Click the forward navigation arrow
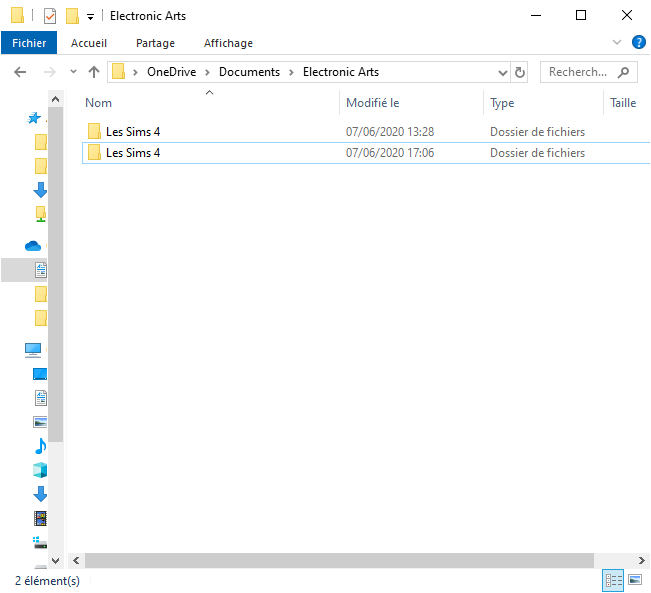This screenshot has width=651, height=593. tap(50, 72)
